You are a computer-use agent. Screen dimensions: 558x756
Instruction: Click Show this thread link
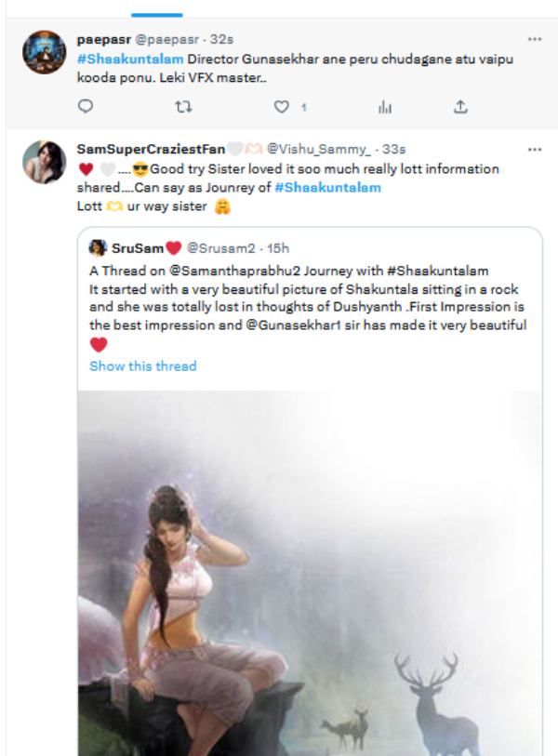[142, 366]
